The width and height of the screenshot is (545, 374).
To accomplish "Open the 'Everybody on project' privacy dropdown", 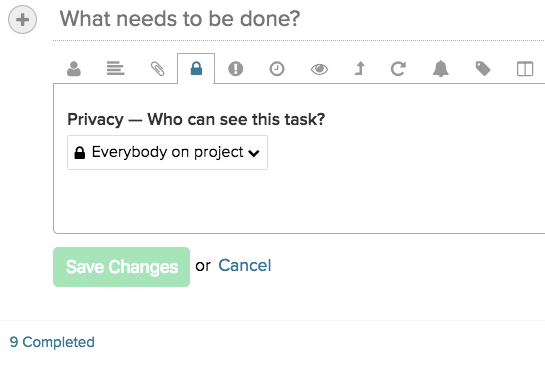I will (167, 153).
